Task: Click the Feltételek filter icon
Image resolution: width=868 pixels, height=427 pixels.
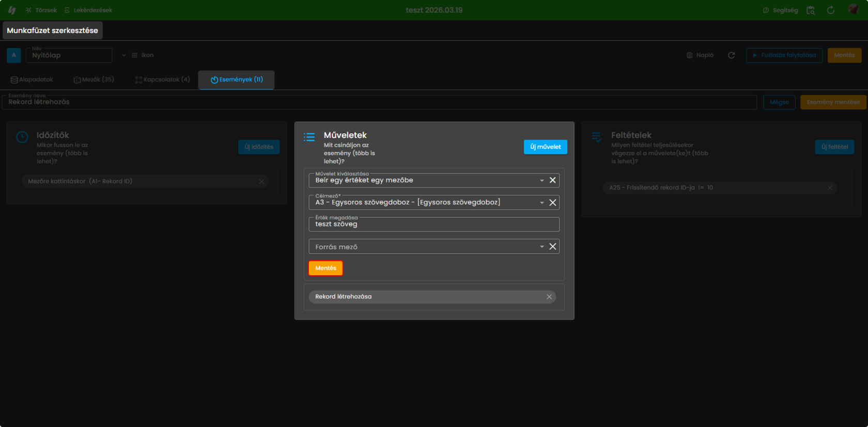Action: pyautogui.click(x=597, y=137)
